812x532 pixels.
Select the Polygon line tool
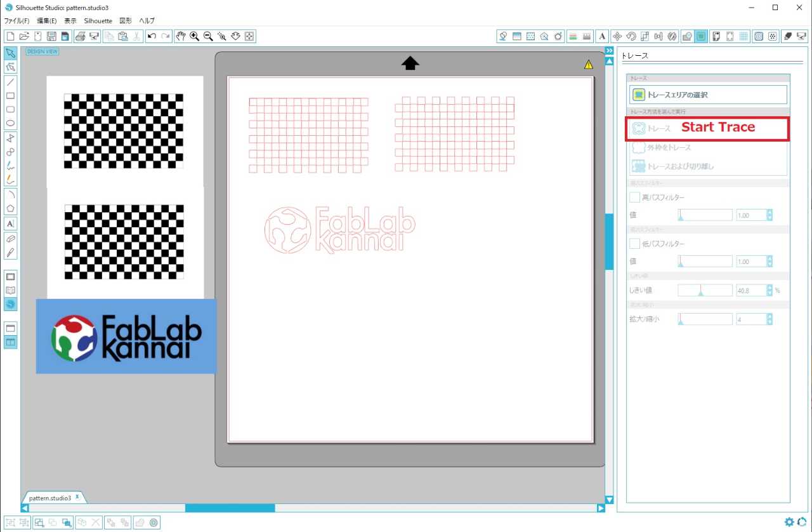click(10, 138)
